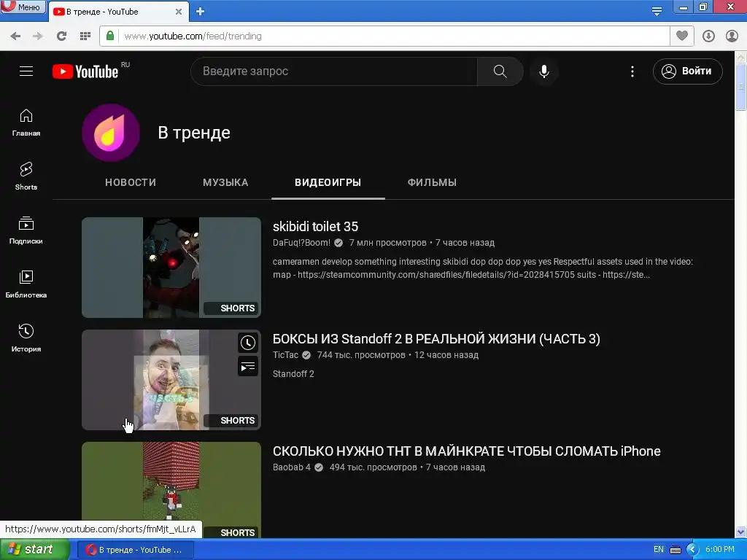Expand hidden system tray icons
Screen dimensions: 747x560
point(692,550)
